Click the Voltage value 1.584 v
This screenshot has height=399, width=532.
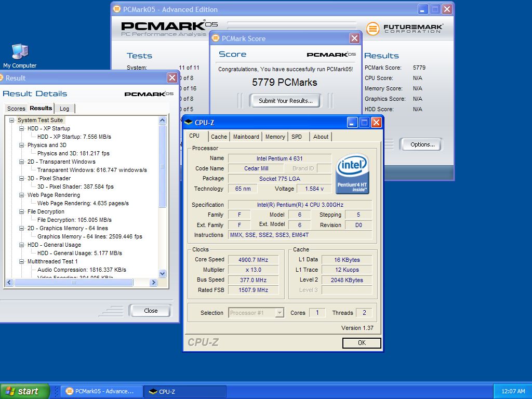[314, 189]
